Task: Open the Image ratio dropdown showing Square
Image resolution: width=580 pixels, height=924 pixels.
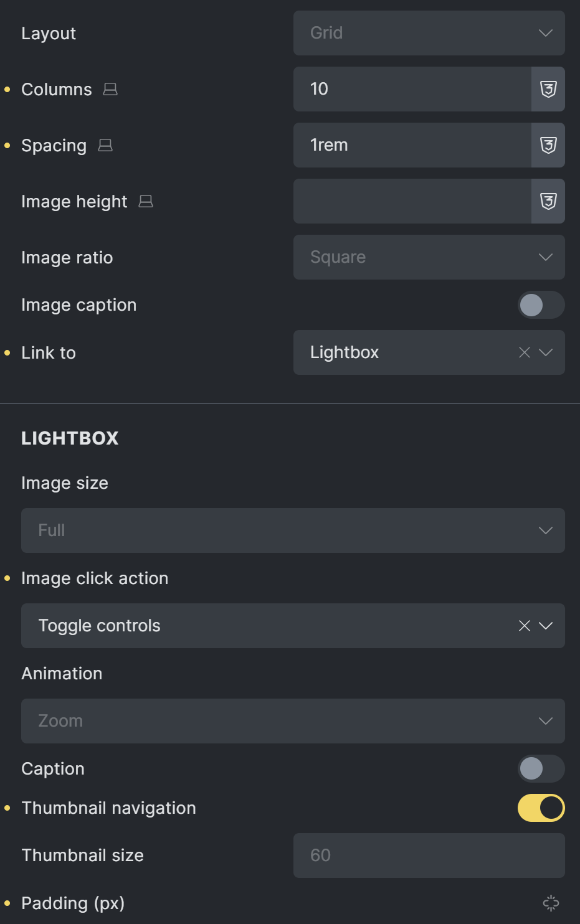Action: coord(429,257)
